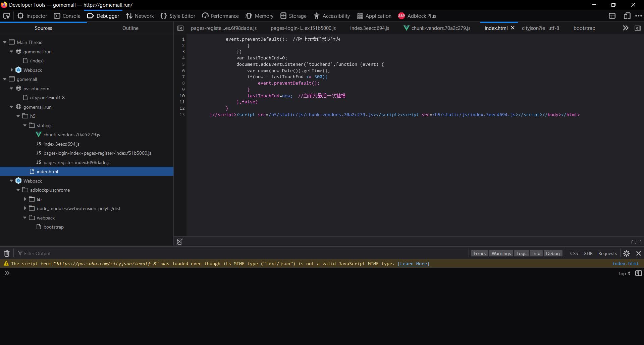Collapse the gomemall thread node
Image resolution: width=644 pixels, height=345 pixels.
(x=5, y=79)
